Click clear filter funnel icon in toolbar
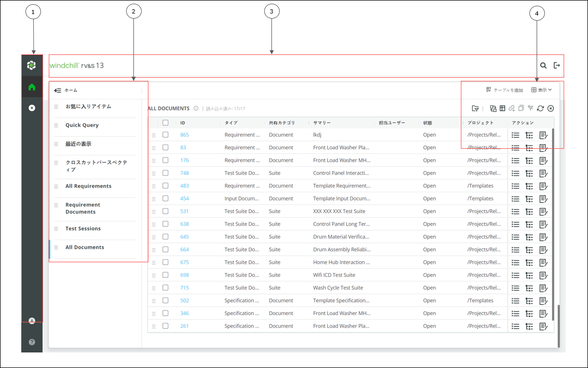Screen dimensions: 588x368 530,108
